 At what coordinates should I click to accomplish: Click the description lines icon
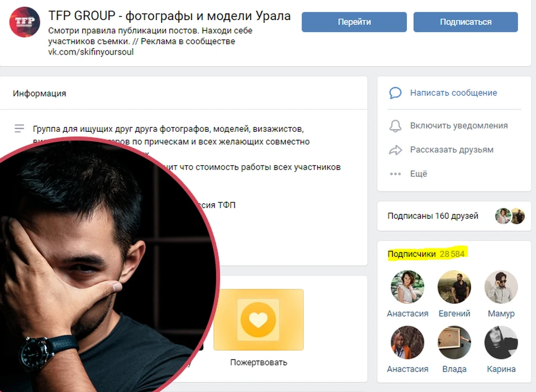(x=20, y=128)
